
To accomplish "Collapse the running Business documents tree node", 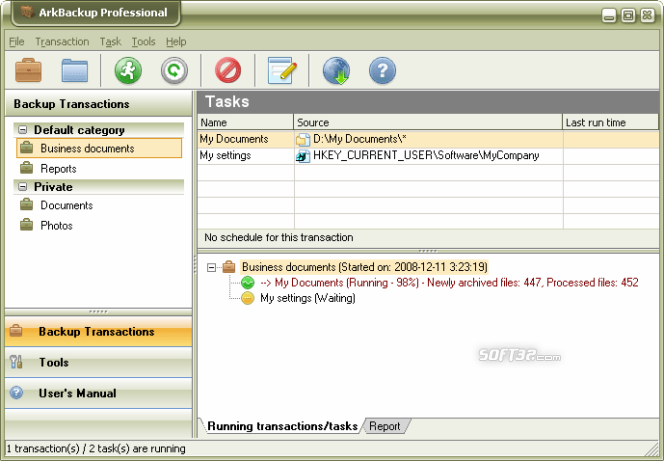I will tap(211, 267).
